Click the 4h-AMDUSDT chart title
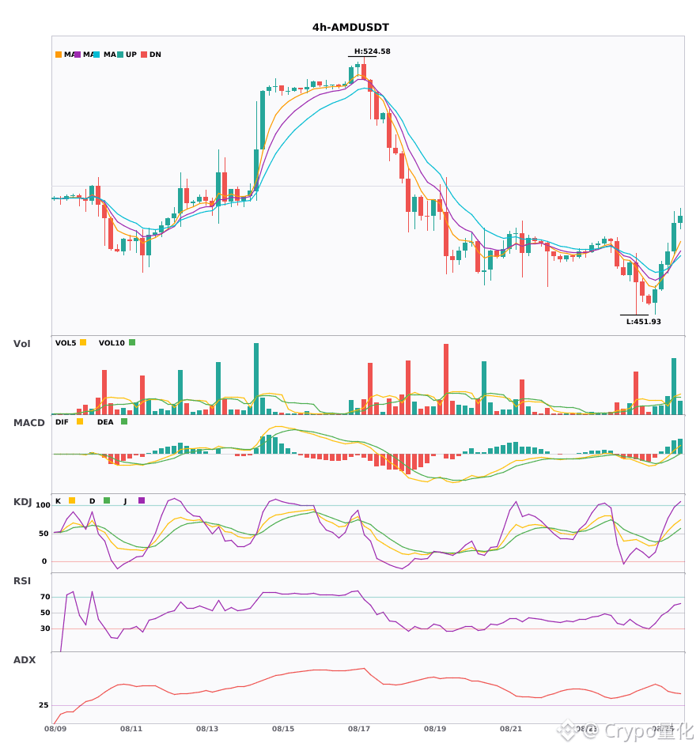Viewport: 700px width, 751px height. pyautogui.click(x=350, y=28)
